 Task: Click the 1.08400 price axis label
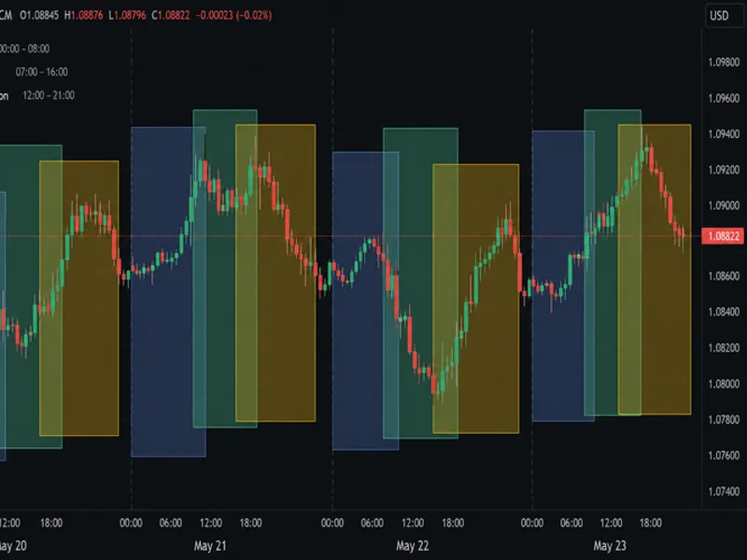724,312
